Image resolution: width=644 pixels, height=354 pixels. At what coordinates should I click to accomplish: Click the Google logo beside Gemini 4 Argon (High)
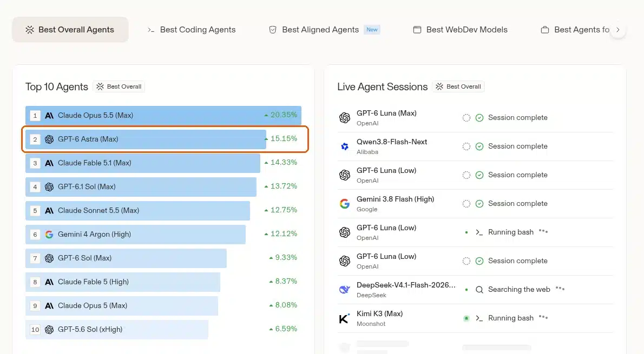(49, 235)
